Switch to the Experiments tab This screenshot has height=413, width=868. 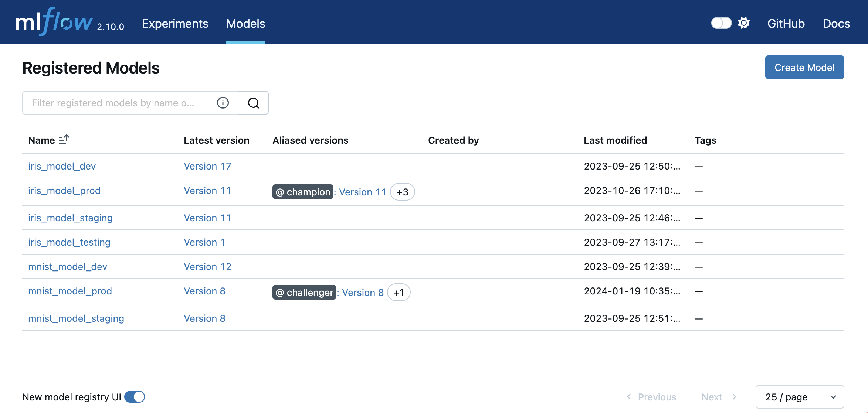(x=175, y=23)
